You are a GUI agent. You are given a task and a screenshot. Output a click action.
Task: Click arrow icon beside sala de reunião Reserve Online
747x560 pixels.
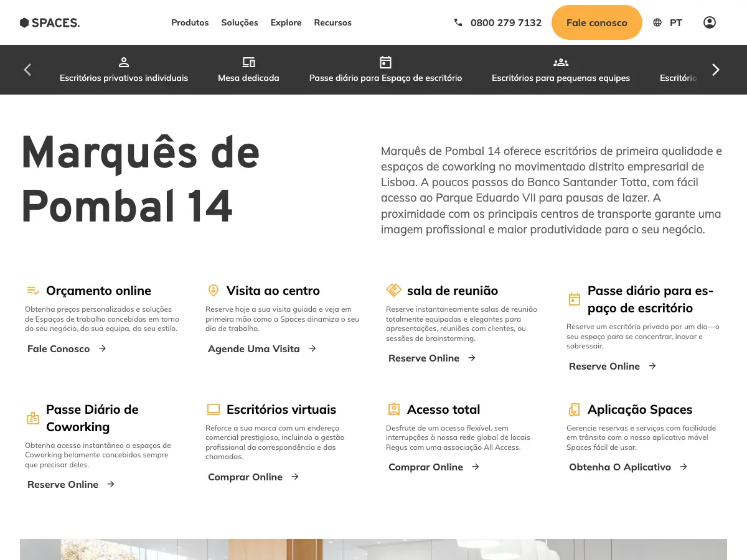tap(472, 358)
